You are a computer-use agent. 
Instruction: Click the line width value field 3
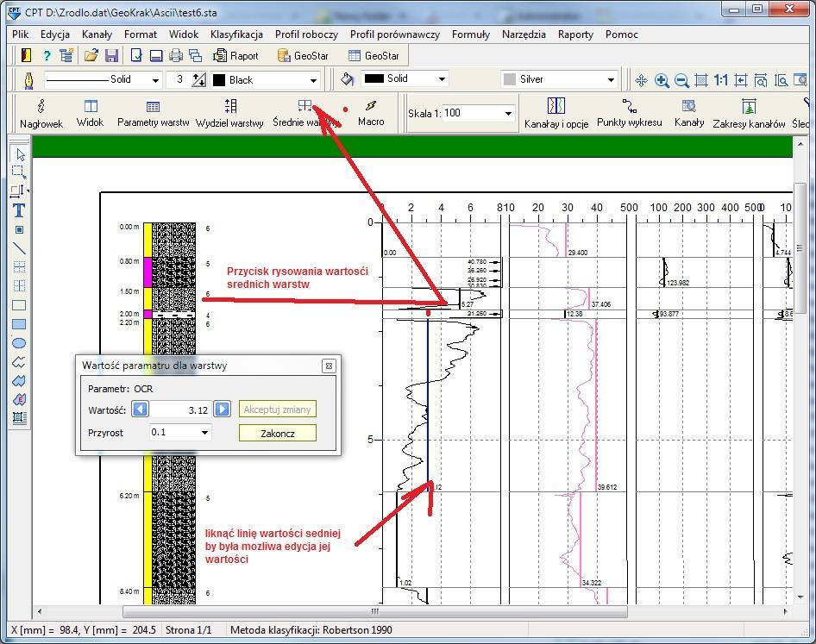[x=179, y=79]
